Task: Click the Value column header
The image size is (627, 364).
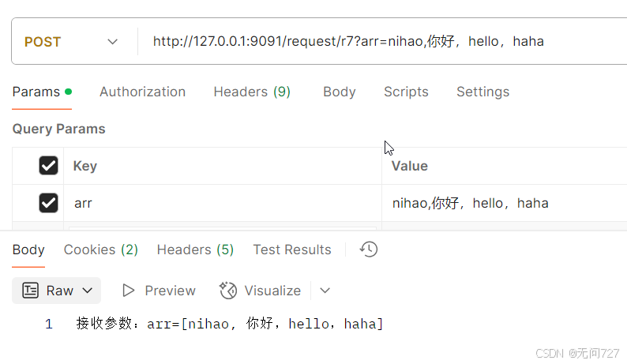Action: pos(410,166)
